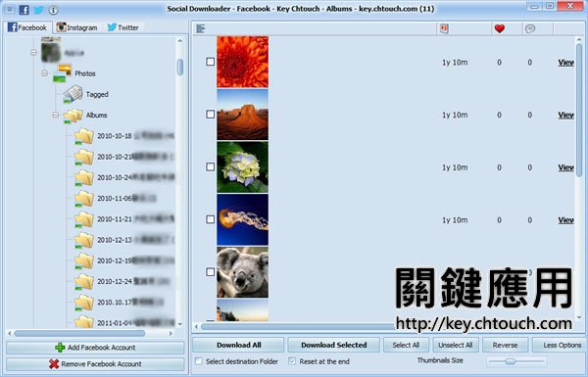
Task: Select the Albums folder icon
Action: [x=73, y=116]
